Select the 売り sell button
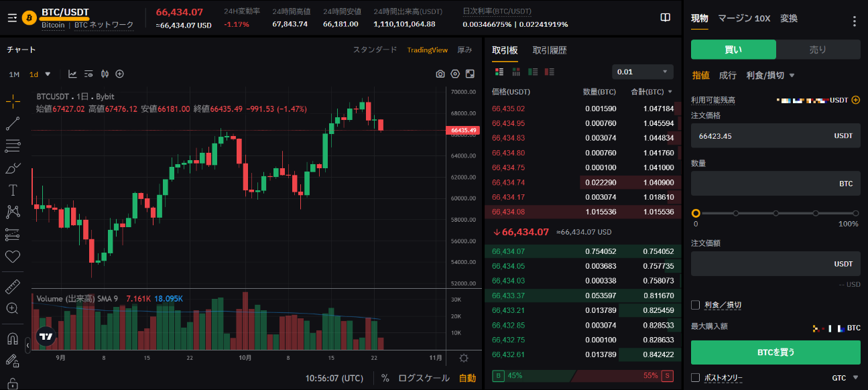 click(818, 50)
